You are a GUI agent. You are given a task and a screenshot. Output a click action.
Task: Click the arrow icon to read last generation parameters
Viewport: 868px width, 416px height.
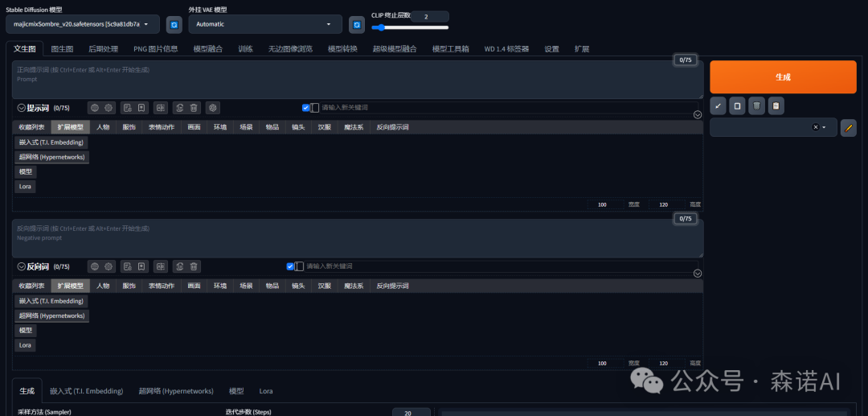coord(718,105)
